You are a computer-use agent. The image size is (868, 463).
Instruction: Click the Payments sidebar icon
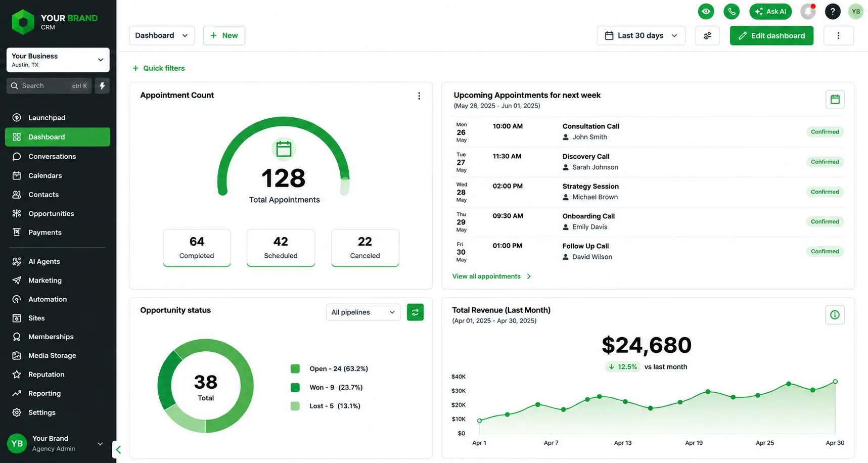pos(17,233)
